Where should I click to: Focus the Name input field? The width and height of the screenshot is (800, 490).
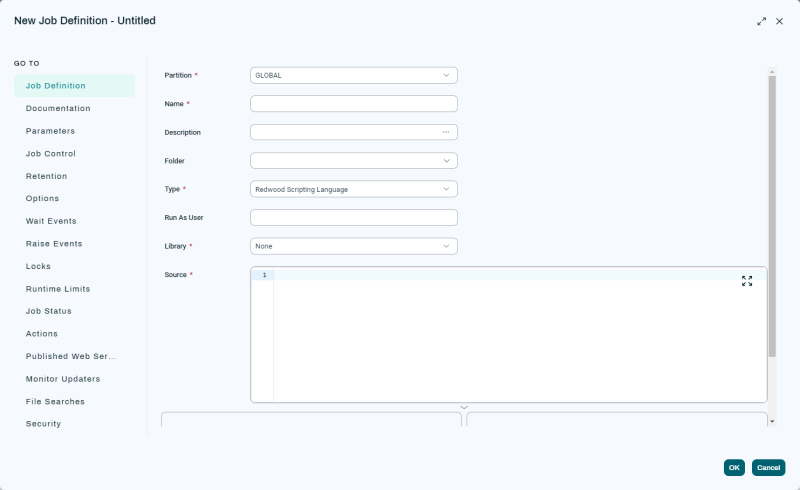click(x=353, y=104)
